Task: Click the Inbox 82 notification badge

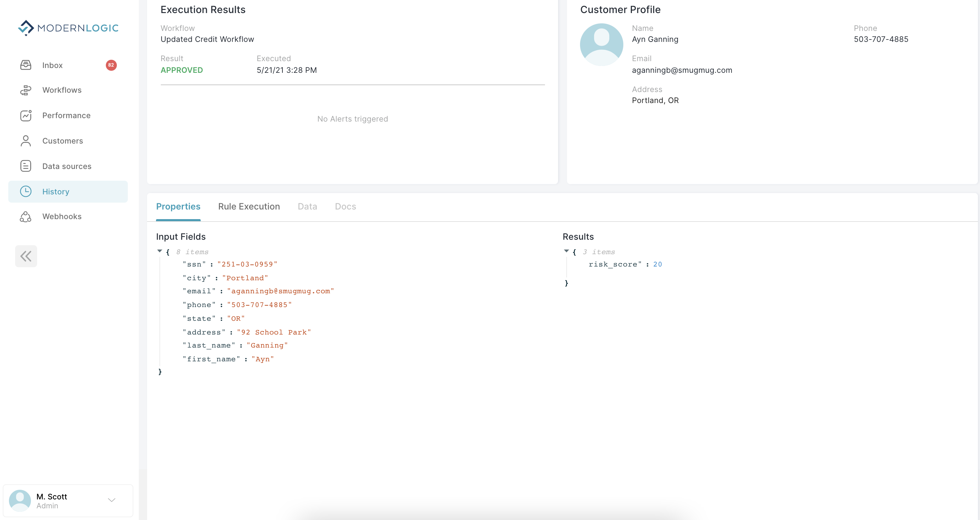Action: [111, 65]
